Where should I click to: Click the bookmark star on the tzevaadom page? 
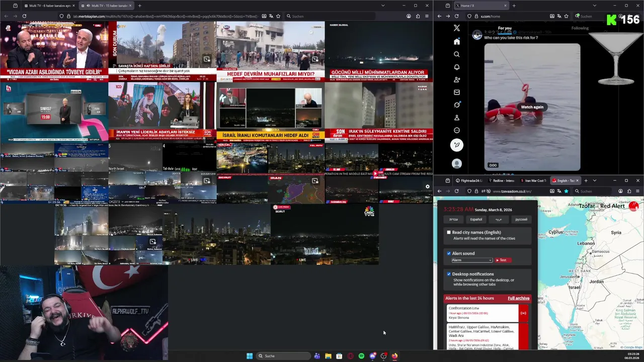pos(566,191)
